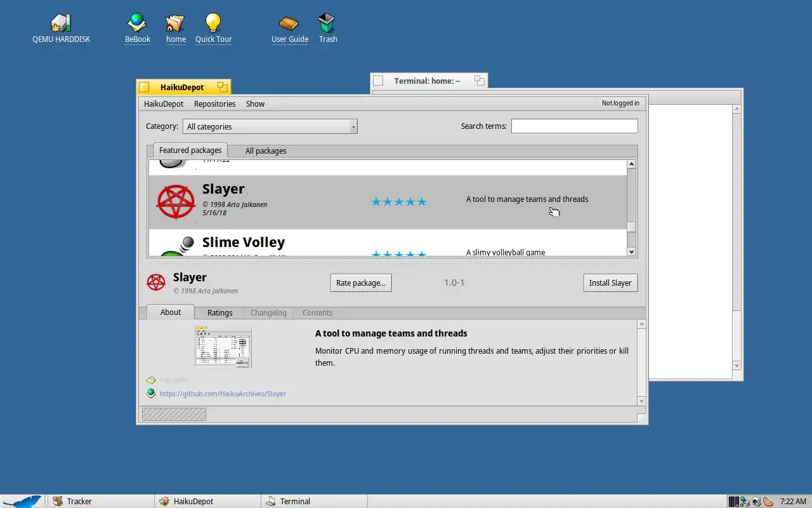Click the Search terms input field
The image size is (812, 508).
[x=574, y=126]
